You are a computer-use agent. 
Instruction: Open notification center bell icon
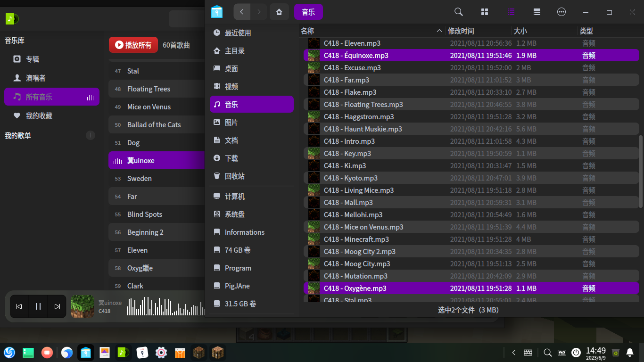pyautogui.click(x=630, y=353)
